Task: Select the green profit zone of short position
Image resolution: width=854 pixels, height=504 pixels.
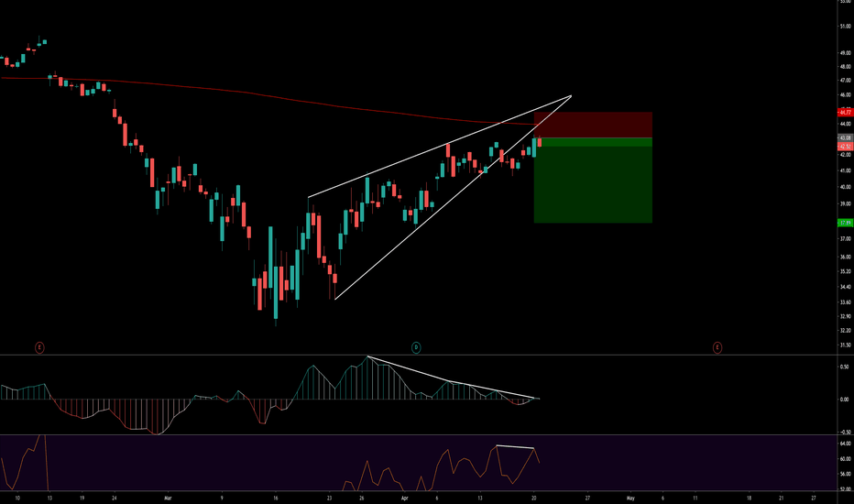Action: click(593, 181)
